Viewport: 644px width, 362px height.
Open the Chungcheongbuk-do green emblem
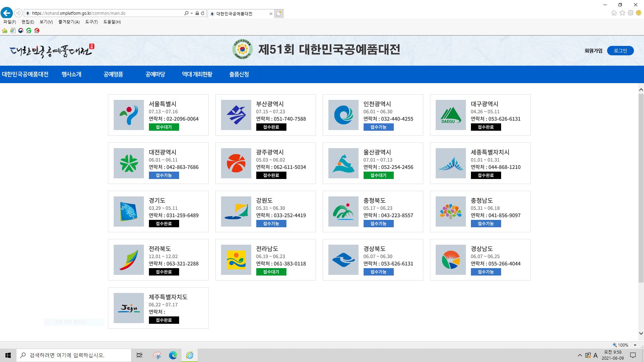(343, 212)
